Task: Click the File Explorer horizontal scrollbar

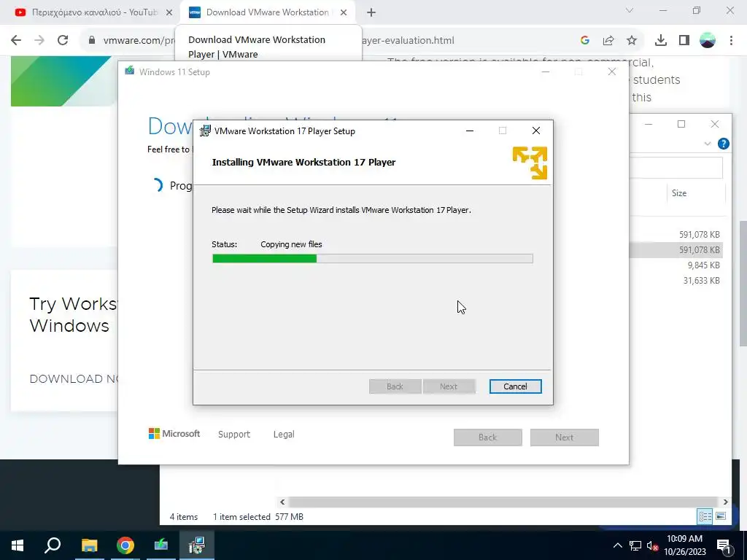Action: pos(503,502)
